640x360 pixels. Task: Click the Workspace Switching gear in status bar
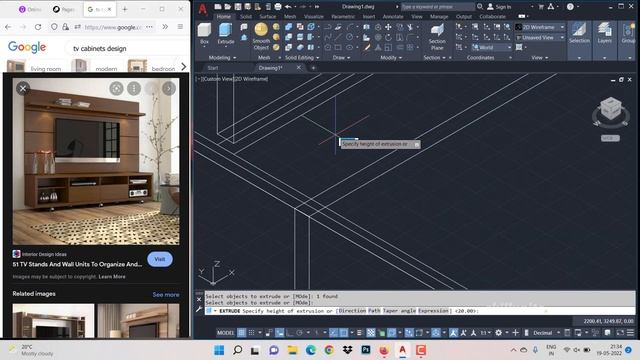click(x=498, y=333)
